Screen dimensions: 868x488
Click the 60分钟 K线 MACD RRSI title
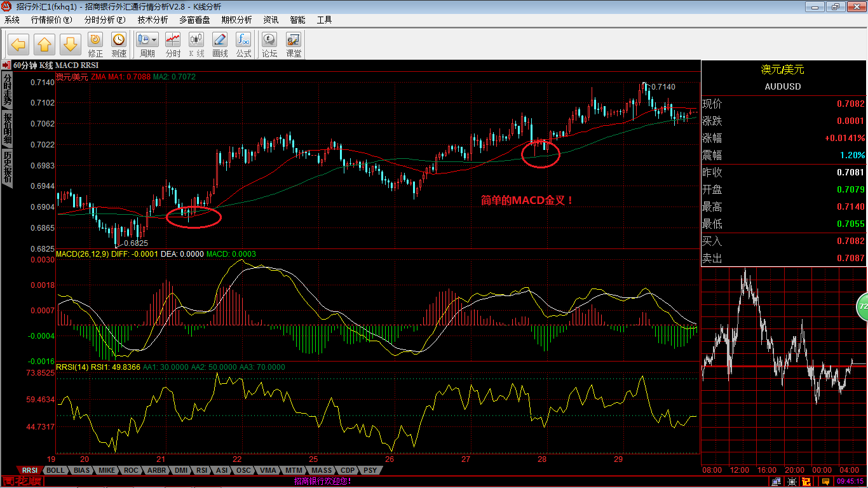56,65
